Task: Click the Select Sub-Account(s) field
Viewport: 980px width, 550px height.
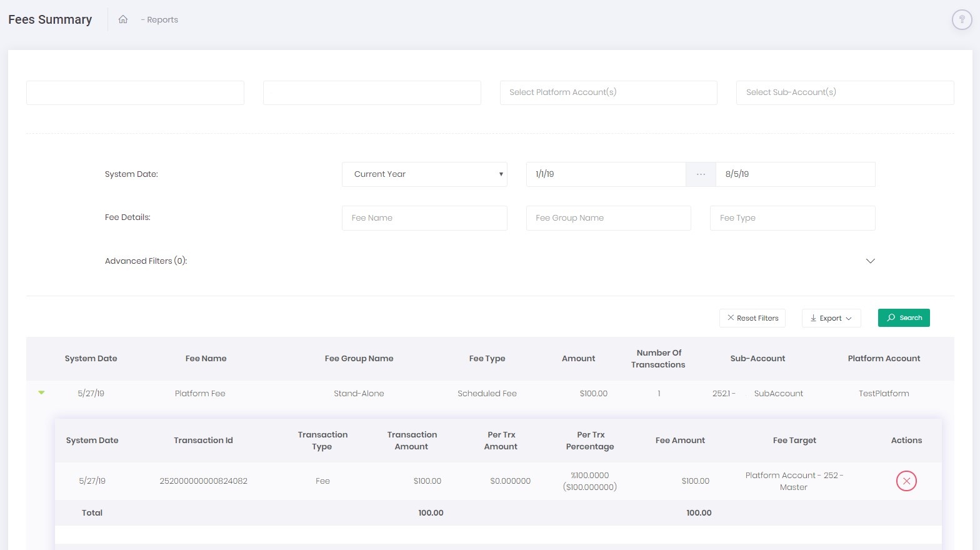Action: point(844,92)
